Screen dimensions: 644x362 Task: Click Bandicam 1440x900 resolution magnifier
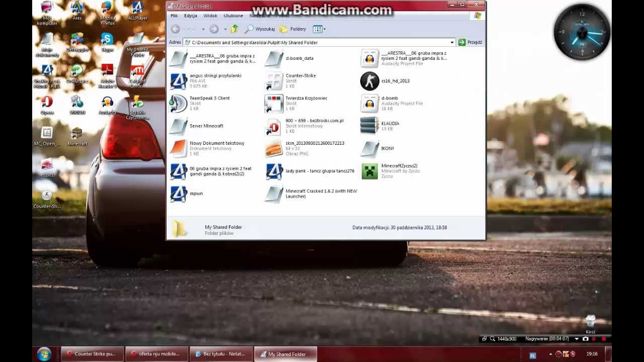[493, 339]
